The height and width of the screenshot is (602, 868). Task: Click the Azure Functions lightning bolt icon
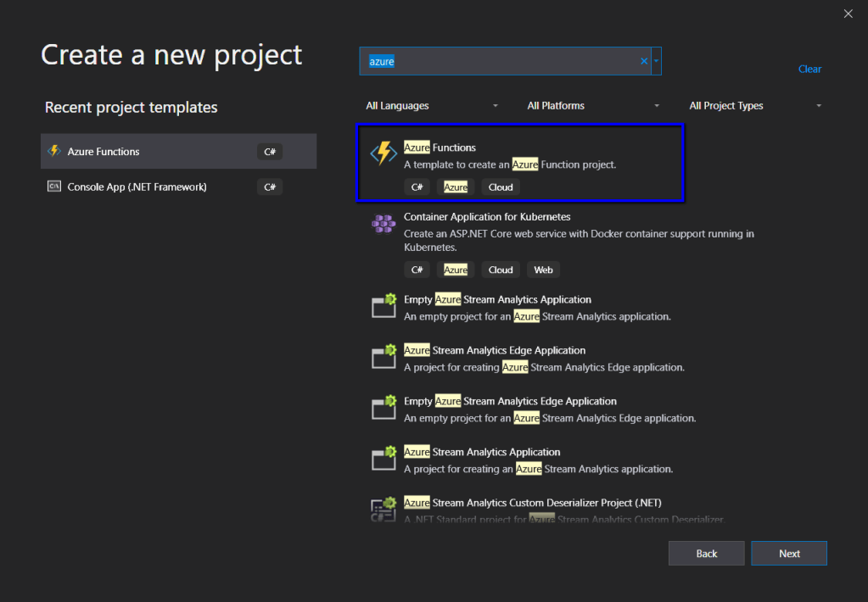point(384,153)
